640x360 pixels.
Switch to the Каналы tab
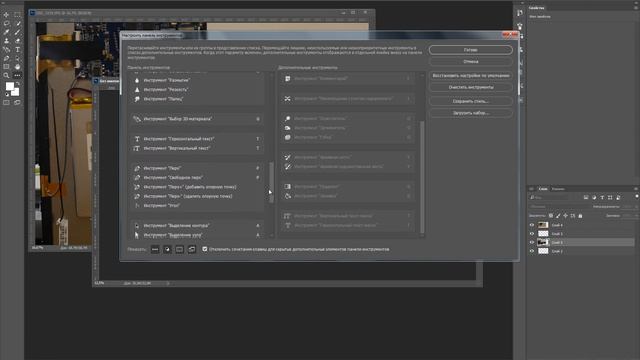tap(558, 189)
